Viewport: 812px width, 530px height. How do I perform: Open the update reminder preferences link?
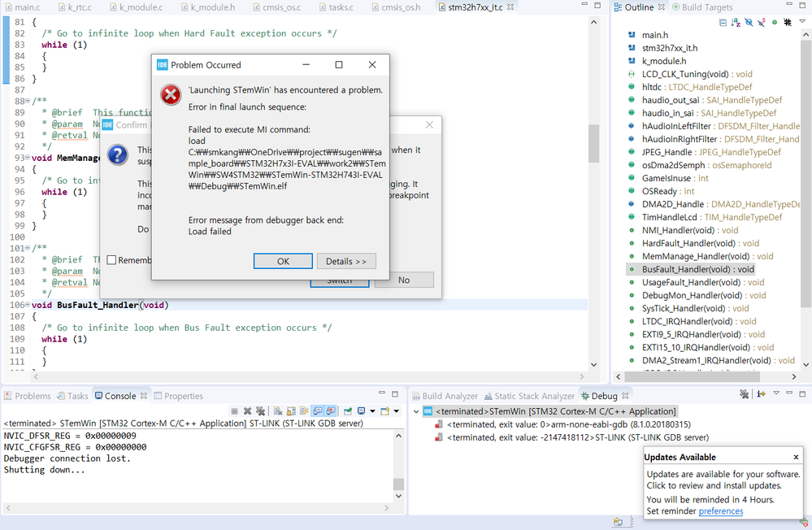tap(720, 510)
